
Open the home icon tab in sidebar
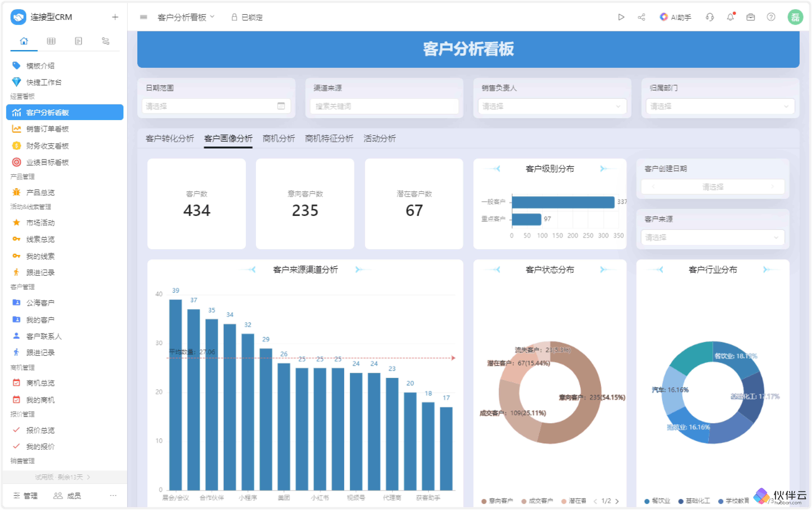[x=24, y=41]
